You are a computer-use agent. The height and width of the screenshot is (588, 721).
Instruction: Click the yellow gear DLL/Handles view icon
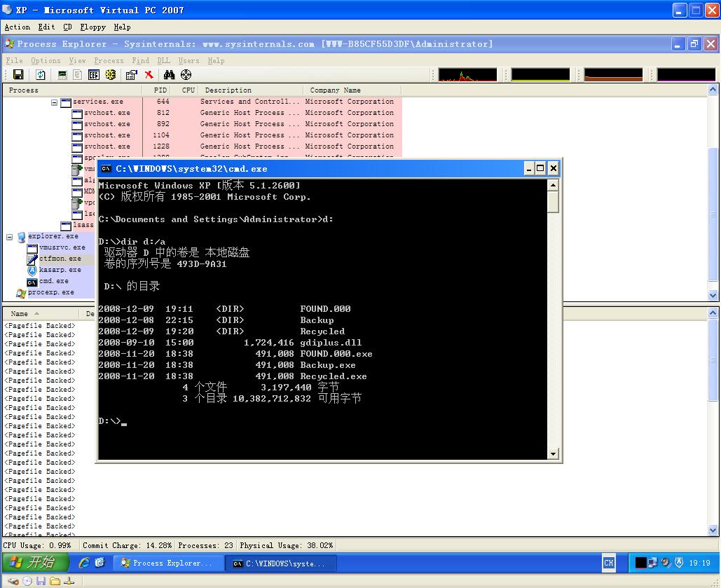(111, 74)
